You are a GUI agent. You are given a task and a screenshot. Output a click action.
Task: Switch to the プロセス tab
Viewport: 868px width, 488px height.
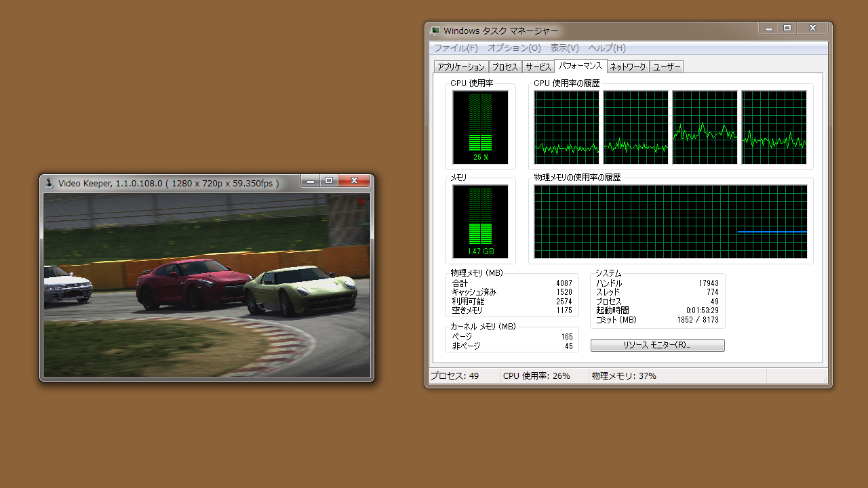pyautogui.click(x=505, y=67)
